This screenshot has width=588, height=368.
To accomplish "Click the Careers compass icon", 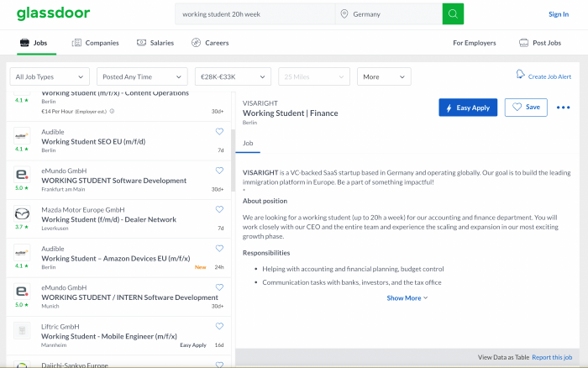I will click(196, 42).
